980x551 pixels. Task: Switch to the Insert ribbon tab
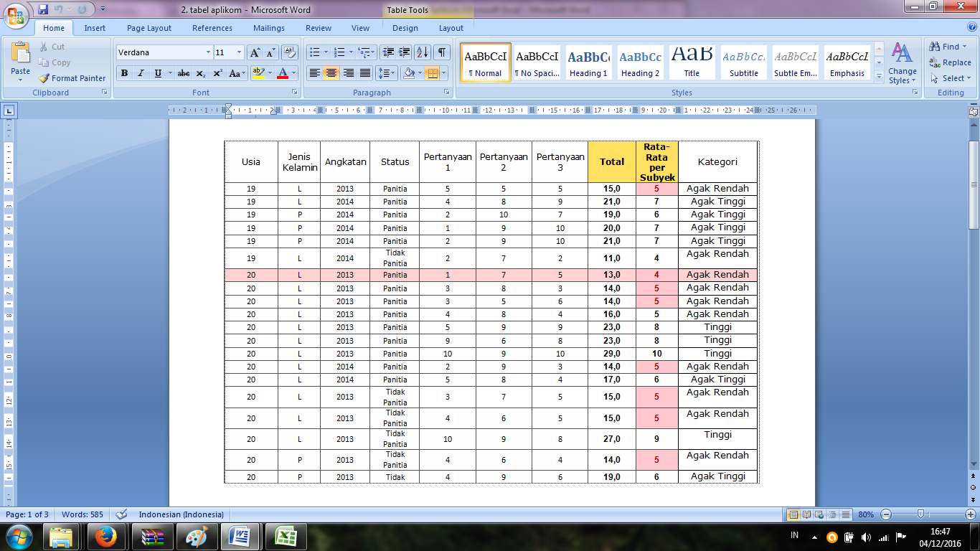click(95, 28)
